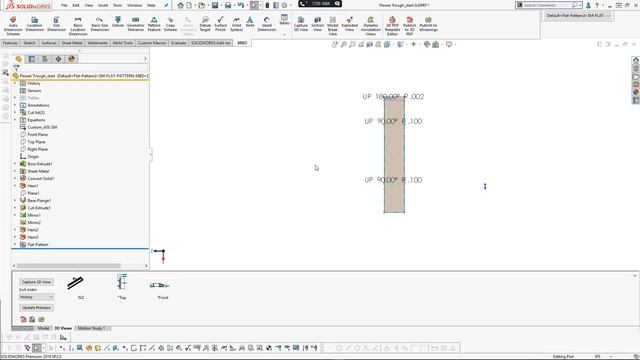Screen dimensions: 640x360
Task: Select Front Plane in feature tree
Action: pos(38,135)
